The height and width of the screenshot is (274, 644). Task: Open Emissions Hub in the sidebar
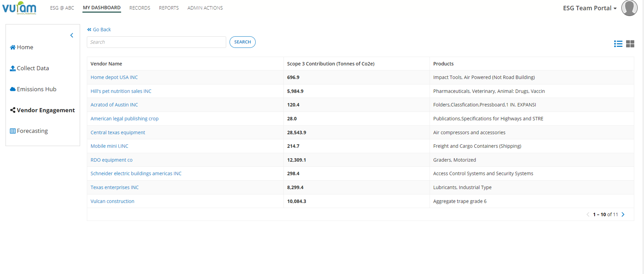[37, 89]
